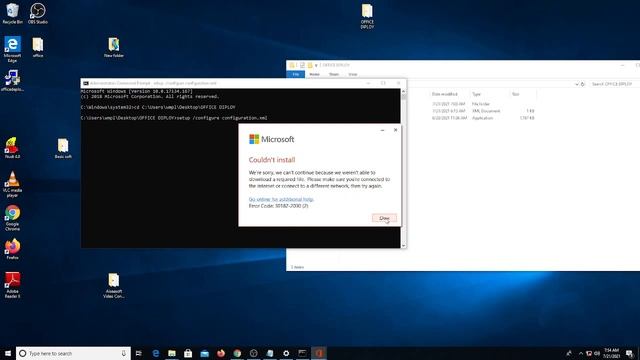
Task: Select the VLC media player desktop icon
Action: tap(12, 184)
